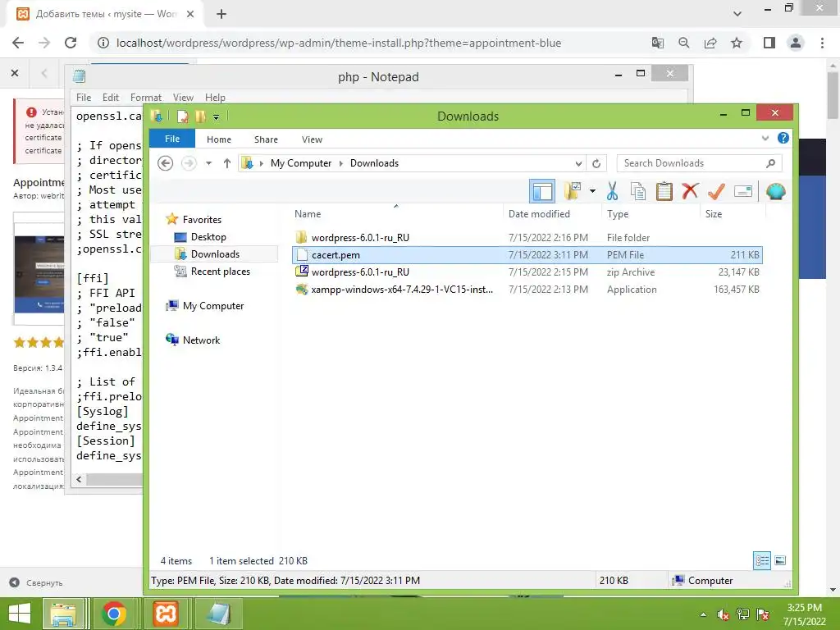Click Properties icon in quick access toolbar
This screenshot has width=840, height=630.
[183, 116]
